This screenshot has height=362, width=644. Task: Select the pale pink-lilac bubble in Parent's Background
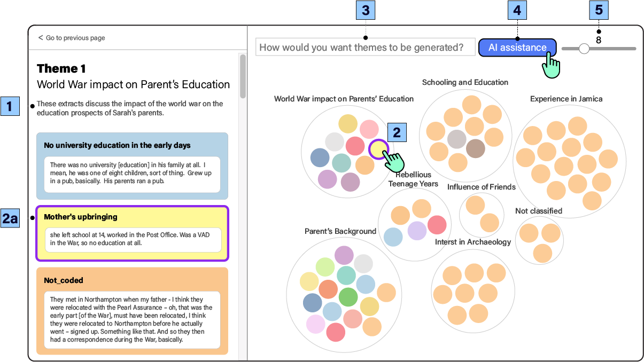pos(316,325)
